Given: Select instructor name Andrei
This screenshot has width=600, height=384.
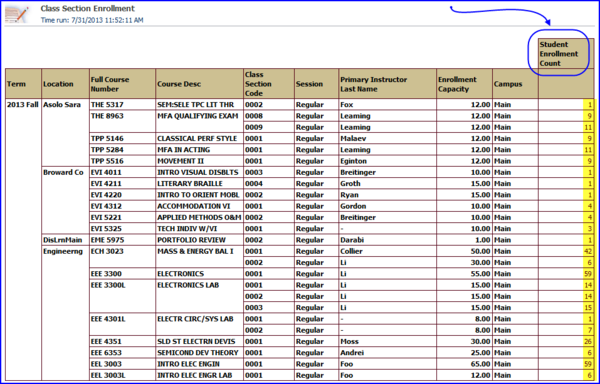Looking at the screenshot, I should click(x=352, y=353).
